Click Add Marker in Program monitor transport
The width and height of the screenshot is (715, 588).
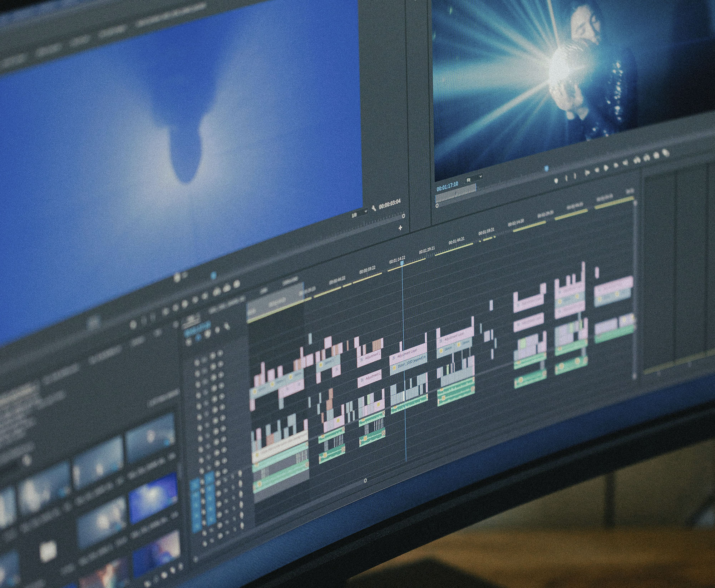click(556, 181)
